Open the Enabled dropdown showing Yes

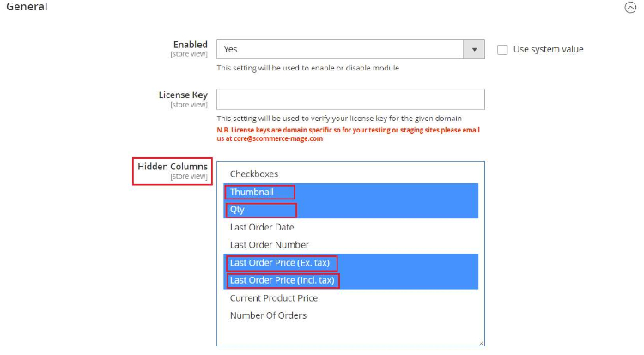pos(340,50)
